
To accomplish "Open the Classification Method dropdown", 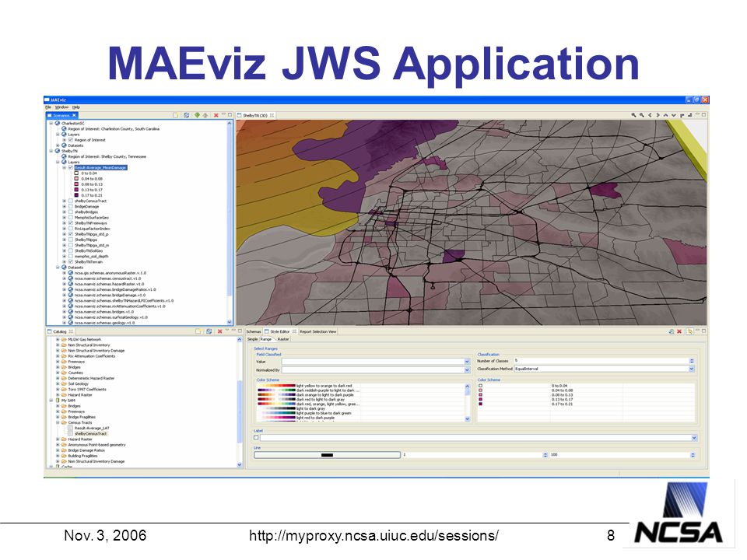I will pyautogui.click(x=691, y=369).
